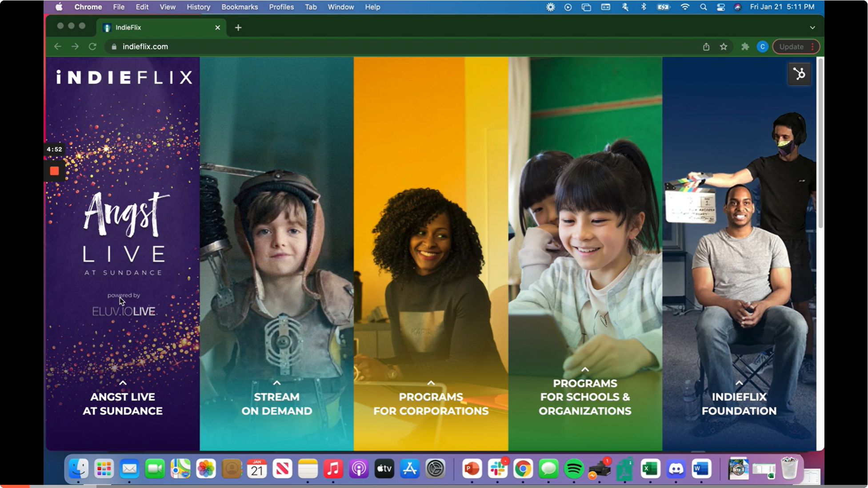Viewport: 868px width, 488px height.
Task: Open the View menu
Action: click(x=168, y=7)
